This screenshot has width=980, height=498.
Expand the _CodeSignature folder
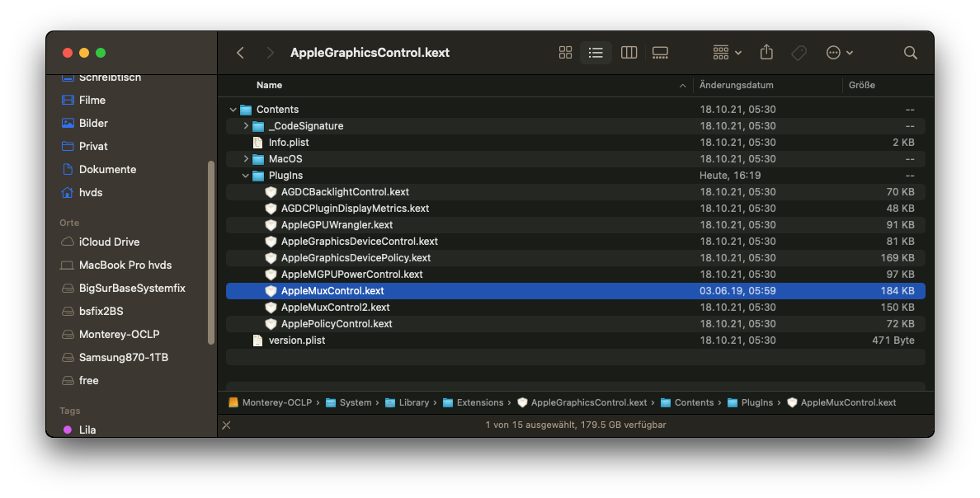(x=246, y=126)
